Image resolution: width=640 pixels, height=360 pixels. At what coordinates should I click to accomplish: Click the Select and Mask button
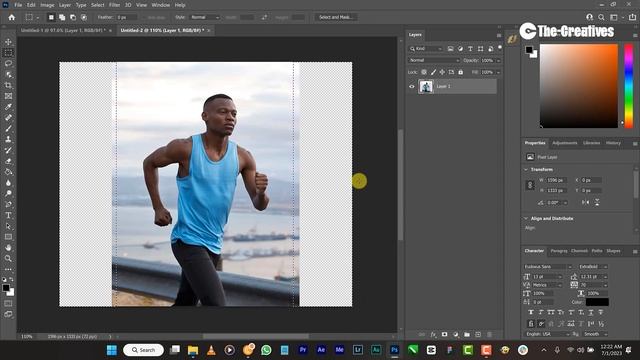336,17
